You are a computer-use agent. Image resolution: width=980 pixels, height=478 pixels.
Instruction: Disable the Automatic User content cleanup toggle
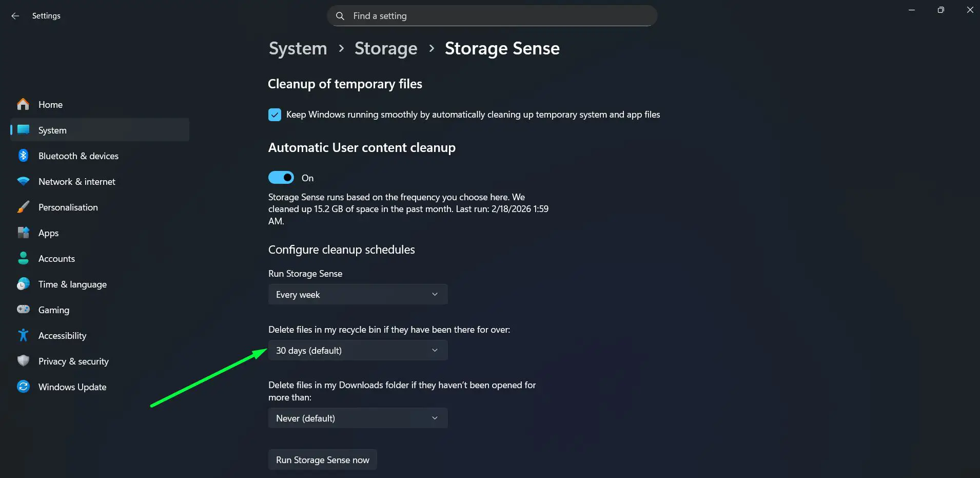point(281,177)
